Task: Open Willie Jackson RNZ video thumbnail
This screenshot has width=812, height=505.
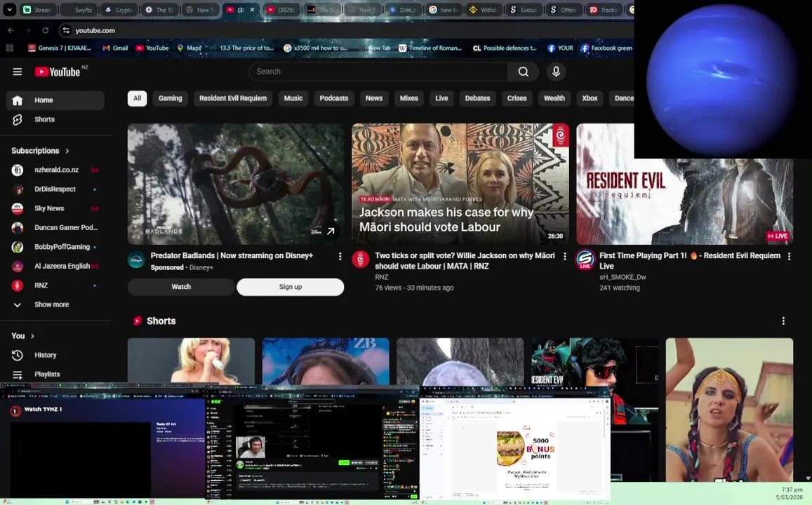Action: click(460, 184)
